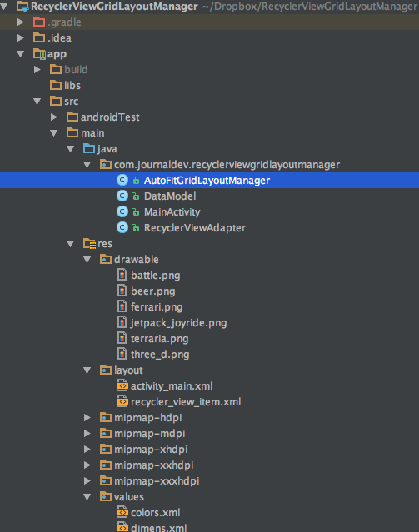Screen dimensions: 419x532
Task: Collapse the layout folder arrow
Action: (x=87, y=370)
